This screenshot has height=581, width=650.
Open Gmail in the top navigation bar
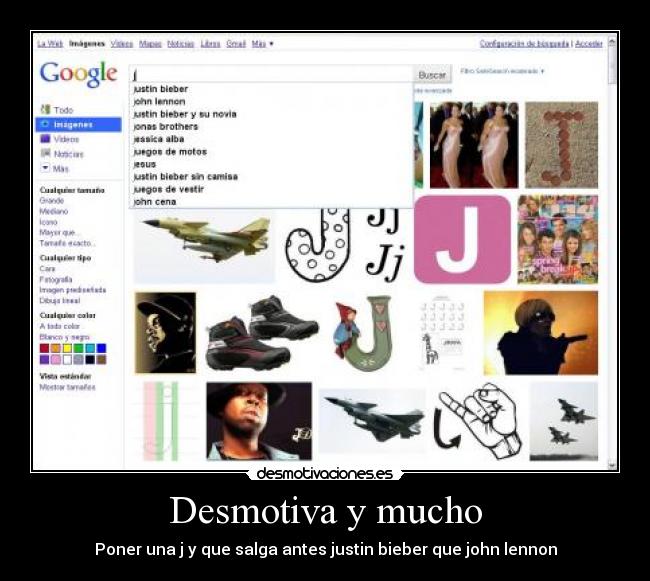236,44
